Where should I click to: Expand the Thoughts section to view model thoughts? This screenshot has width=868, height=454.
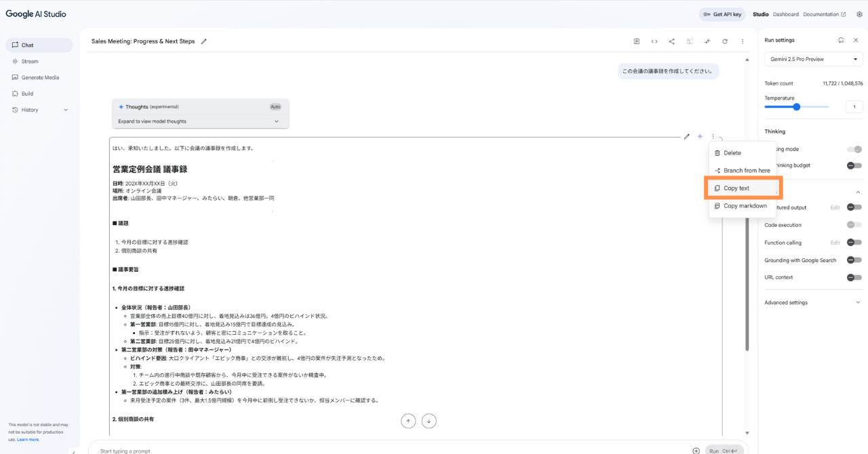click(200, 121)
